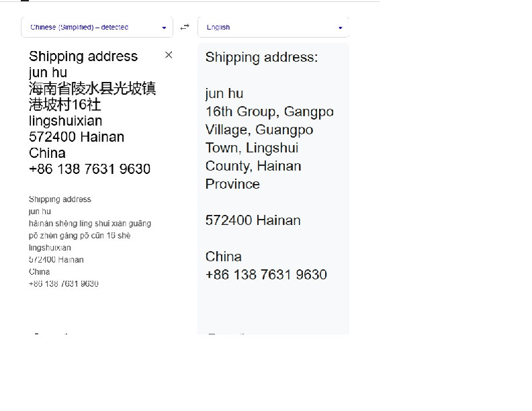532x411 pixels.
Task: Click 'jun hu' in the source text
Action: point(48,73)
